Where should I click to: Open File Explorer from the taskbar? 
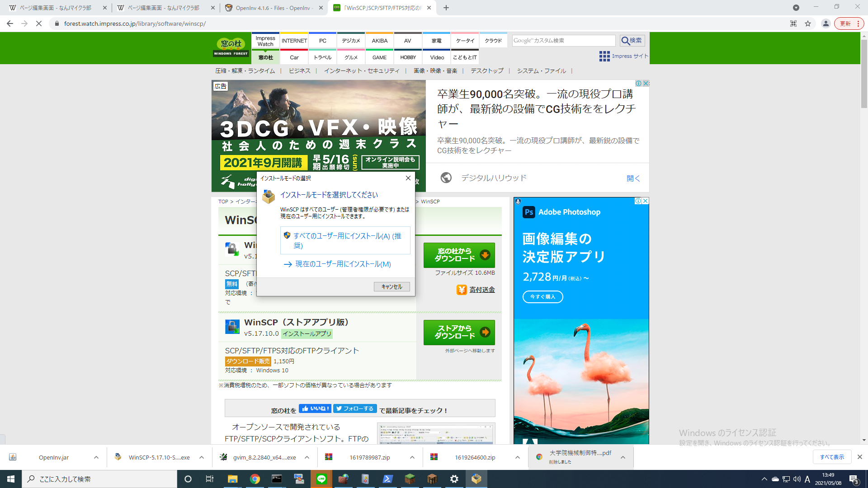(232, 479)
